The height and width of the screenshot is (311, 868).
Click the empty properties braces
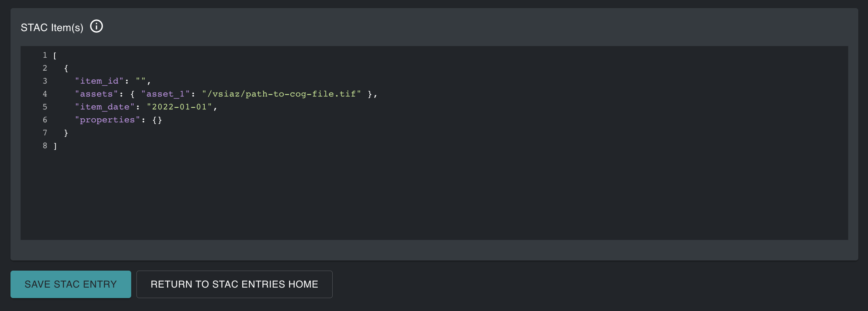[157, 120]
